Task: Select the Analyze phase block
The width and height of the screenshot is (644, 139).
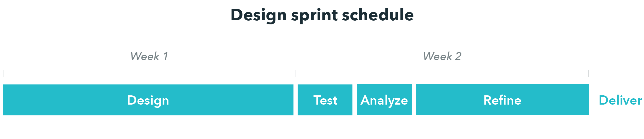Action: click(385, 99)
